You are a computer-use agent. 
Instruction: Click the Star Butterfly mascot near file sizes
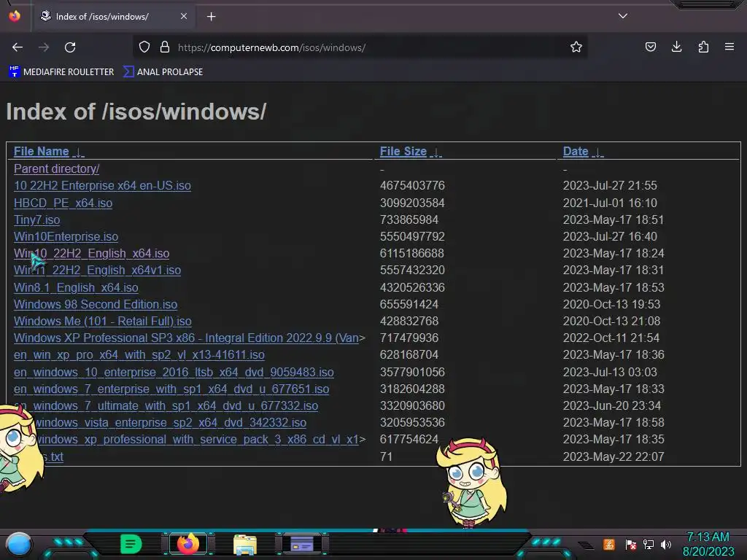click(x=471, y=483)
